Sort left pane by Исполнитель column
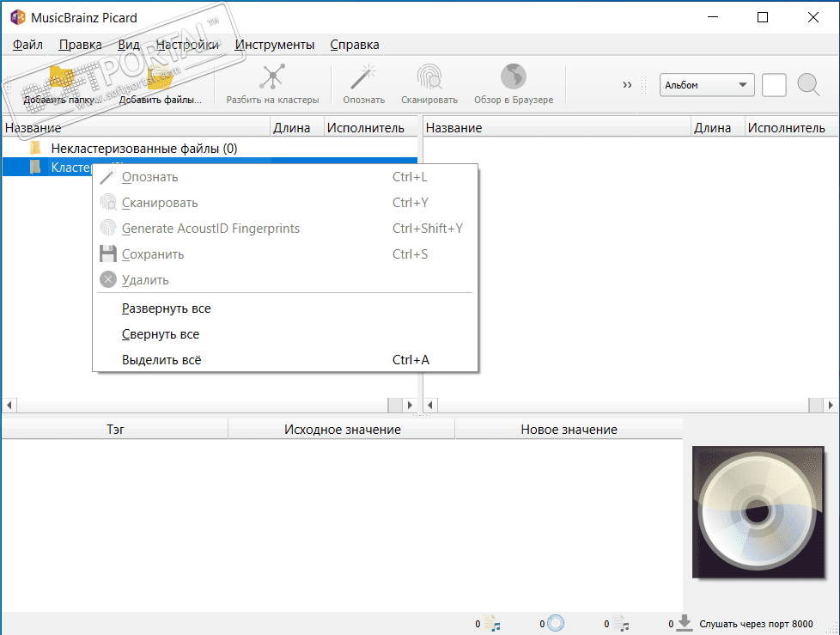The height and width of the screenshot is (635, 840). [x=371, y=128]
